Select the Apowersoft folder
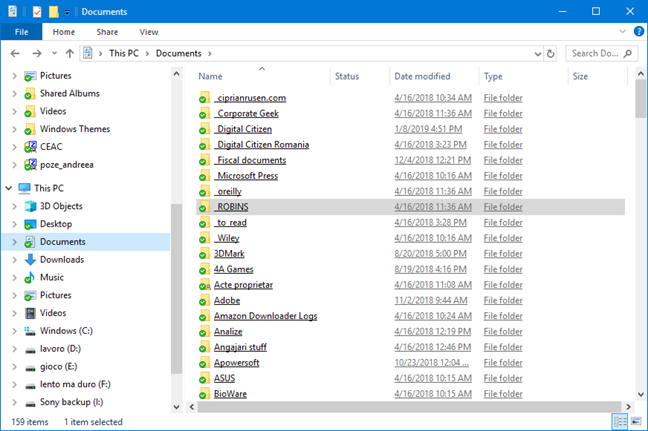Screen dimensions: 648x431 pos(236,363)
